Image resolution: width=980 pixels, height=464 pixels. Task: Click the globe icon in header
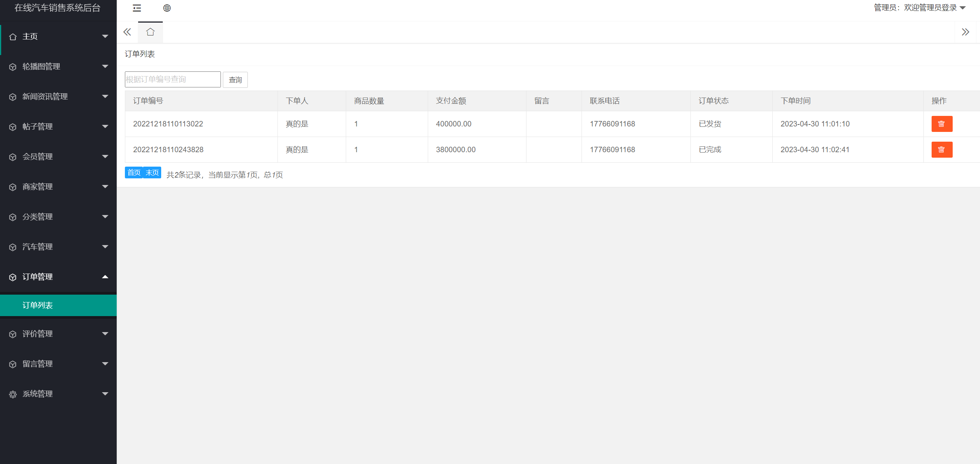coord(167,8)
